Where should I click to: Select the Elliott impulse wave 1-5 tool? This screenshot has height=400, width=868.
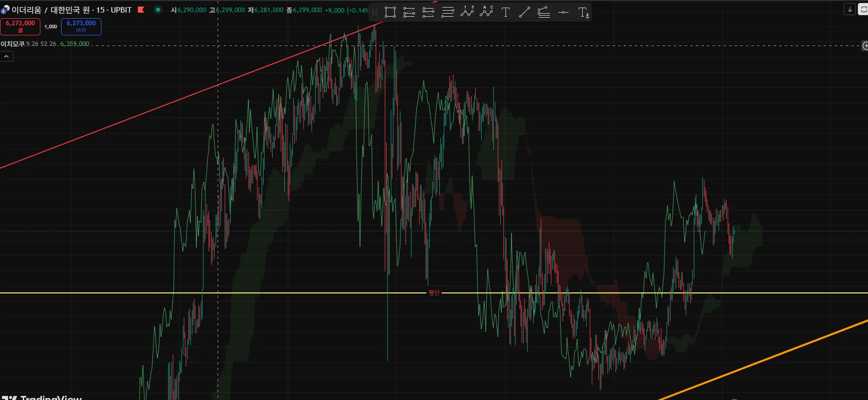point(467,12)
